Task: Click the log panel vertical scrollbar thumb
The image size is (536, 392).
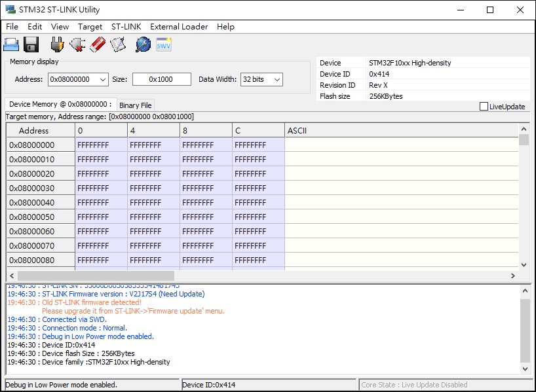Action: point(525,331)
